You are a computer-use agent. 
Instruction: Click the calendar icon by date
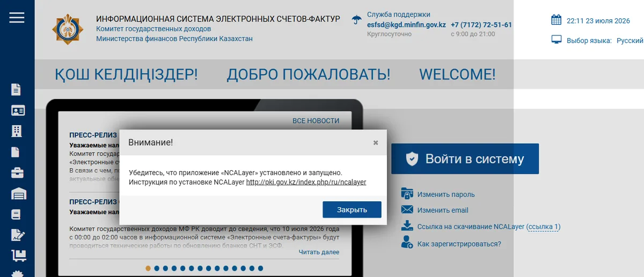click(557, 20)
